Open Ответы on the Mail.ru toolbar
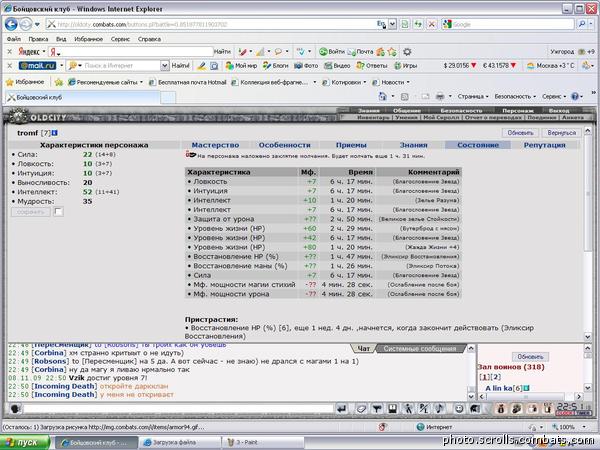This screenshot has height=450, width=600. click(x=372, y=66)
